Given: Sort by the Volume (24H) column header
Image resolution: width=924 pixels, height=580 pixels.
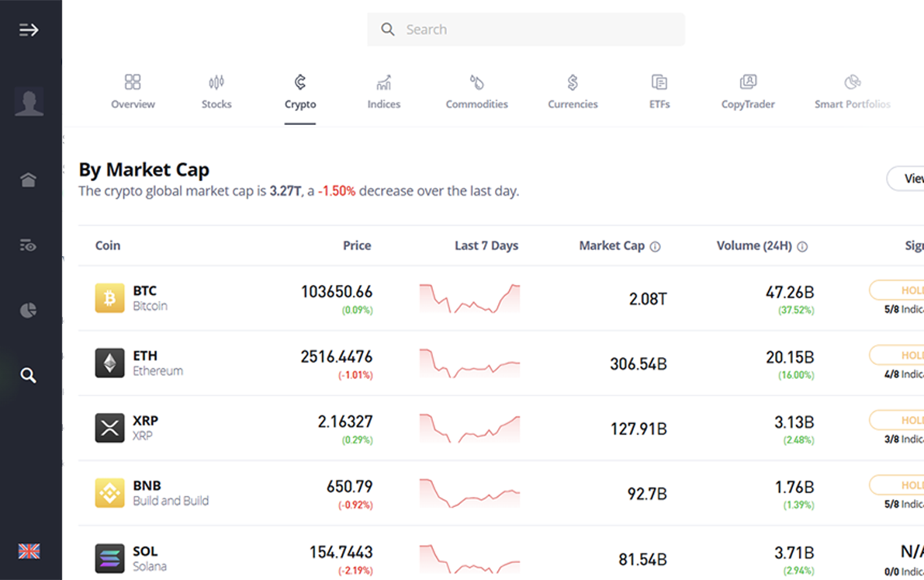Looking at the screenshot, I should click(754, 245).
